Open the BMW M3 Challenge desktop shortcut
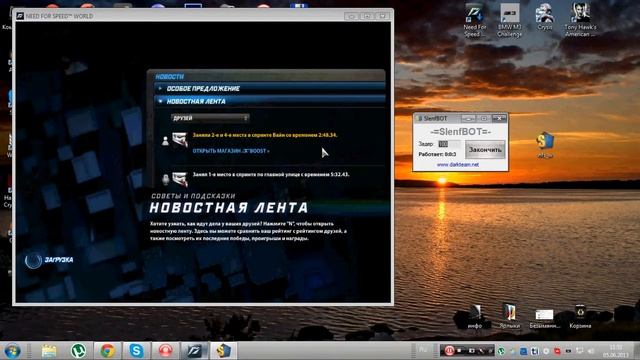The height and width of the screenshot is (360, 640). [x=509, y=20]
